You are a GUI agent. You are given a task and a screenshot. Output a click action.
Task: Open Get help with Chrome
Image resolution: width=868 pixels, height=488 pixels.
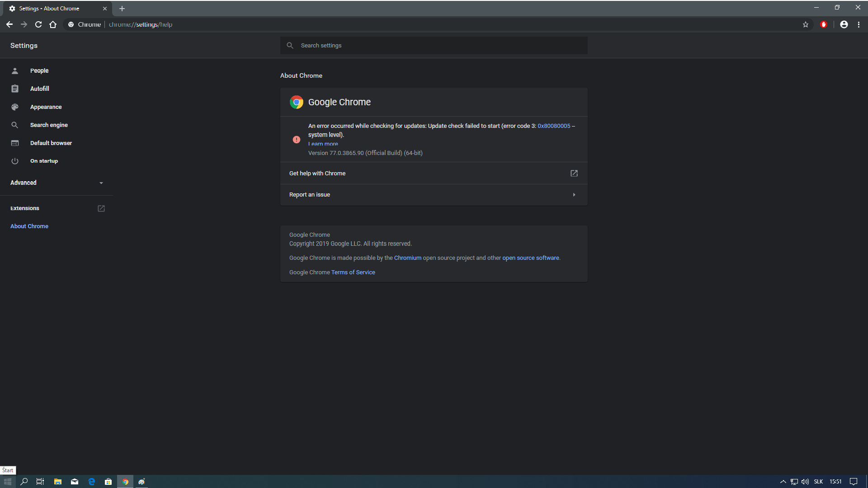[434, 174]
